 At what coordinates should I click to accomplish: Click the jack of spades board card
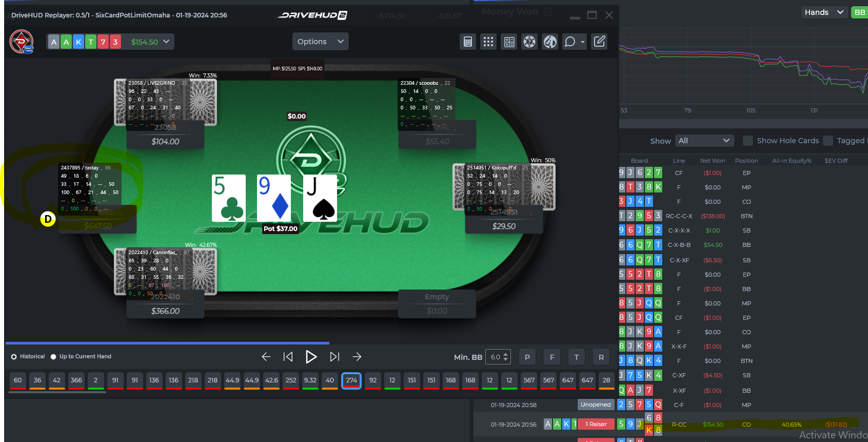(320, 198)
